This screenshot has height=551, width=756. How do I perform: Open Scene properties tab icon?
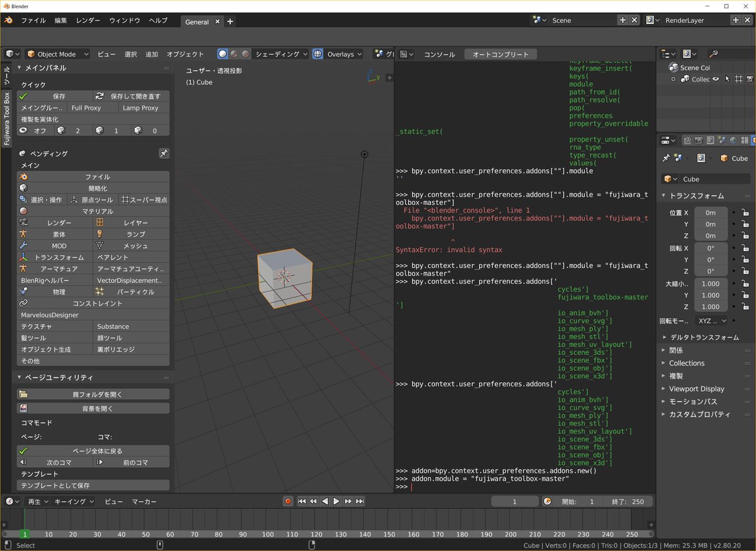tap(722, 140)
